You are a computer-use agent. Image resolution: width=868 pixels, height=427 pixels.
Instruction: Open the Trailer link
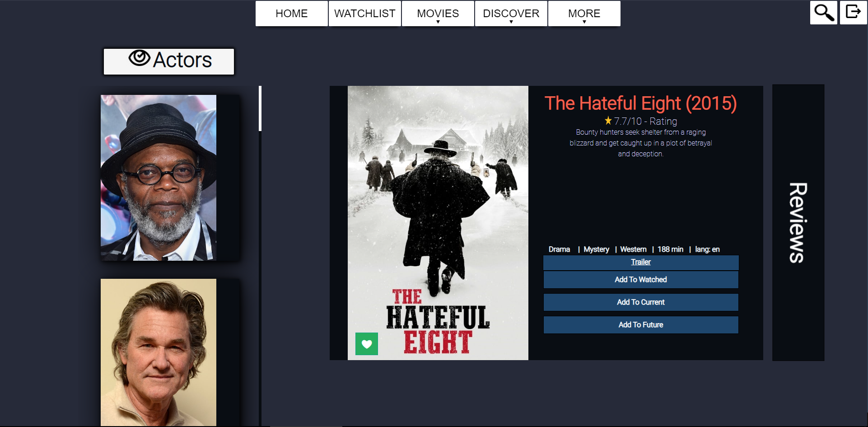click(x=641, y=262)
